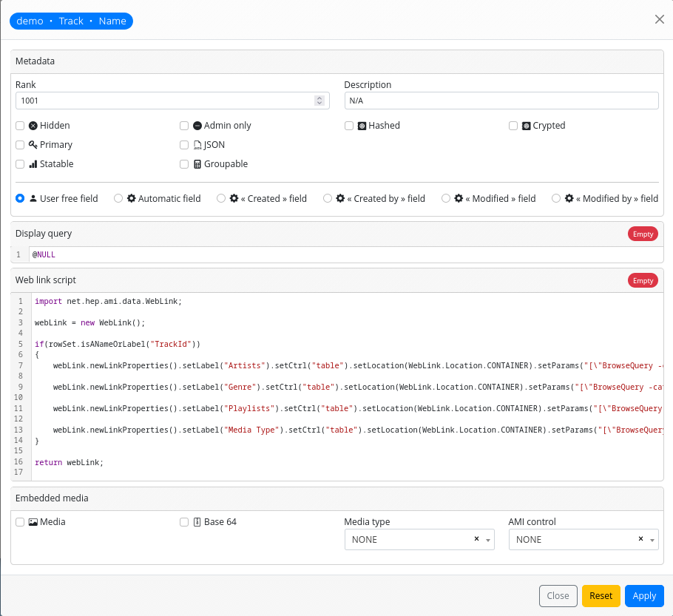Click the Apply button
673x616 pixels.
(x=644, y=595)
